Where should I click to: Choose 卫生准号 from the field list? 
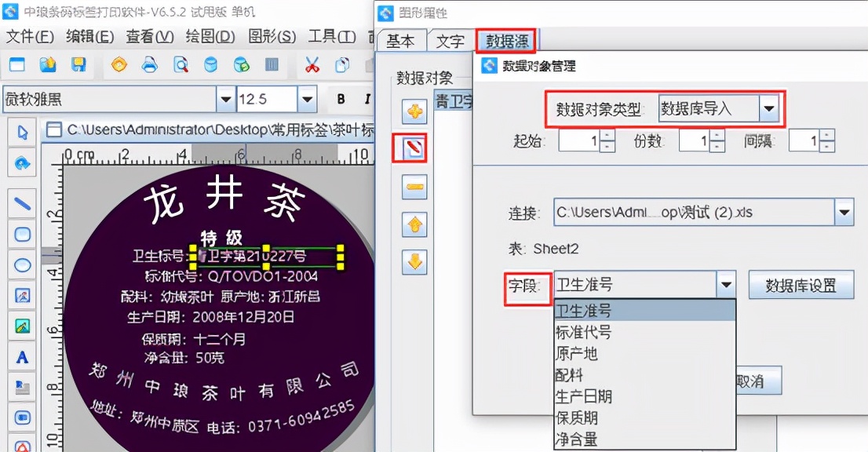click(645, 311)
